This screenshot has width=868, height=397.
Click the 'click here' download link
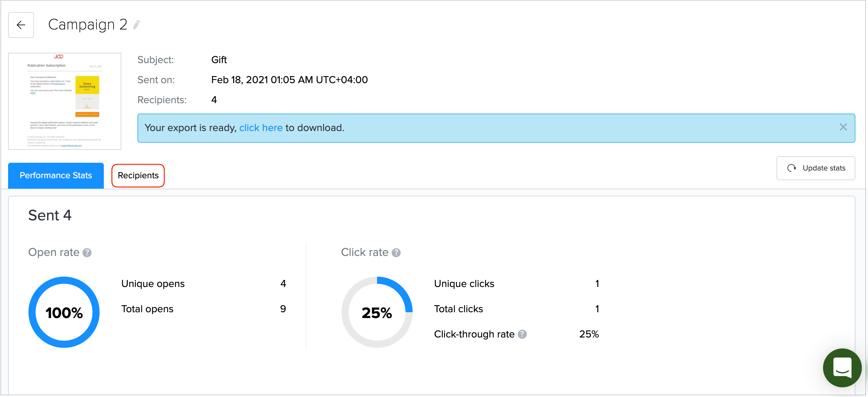260,128
